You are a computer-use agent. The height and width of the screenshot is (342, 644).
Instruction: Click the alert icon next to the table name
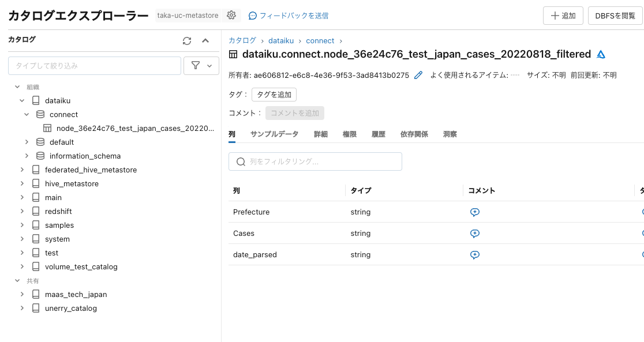click(601, 54)
